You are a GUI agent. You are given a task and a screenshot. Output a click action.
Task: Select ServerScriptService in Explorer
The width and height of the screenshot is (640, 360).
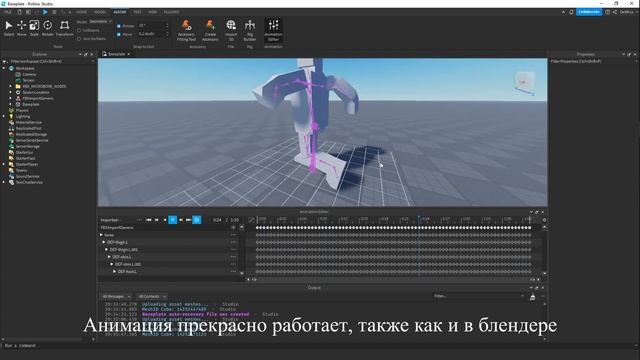(x=32, y=140)
